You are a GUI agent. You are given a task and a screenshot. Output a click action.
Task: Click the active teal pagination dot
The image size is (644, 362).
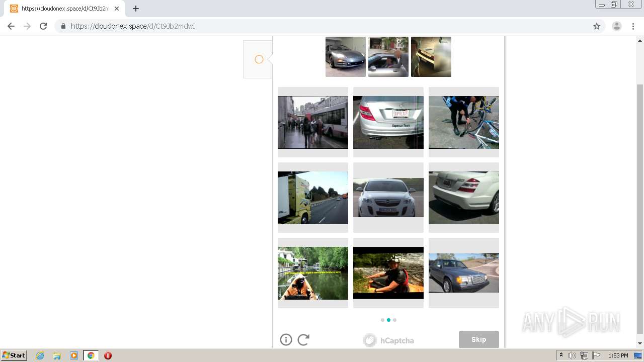(x=388, y=320)
